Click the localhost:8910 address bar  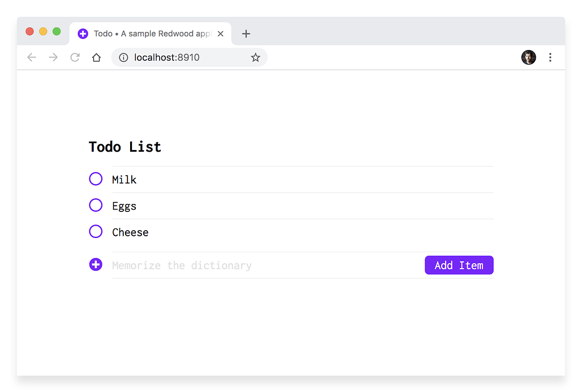coord(188,57)
